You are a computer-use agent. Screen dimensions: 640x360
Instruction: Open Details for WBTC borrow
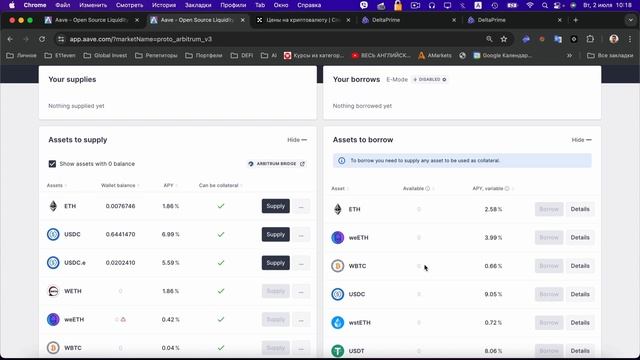coord(580,266)
